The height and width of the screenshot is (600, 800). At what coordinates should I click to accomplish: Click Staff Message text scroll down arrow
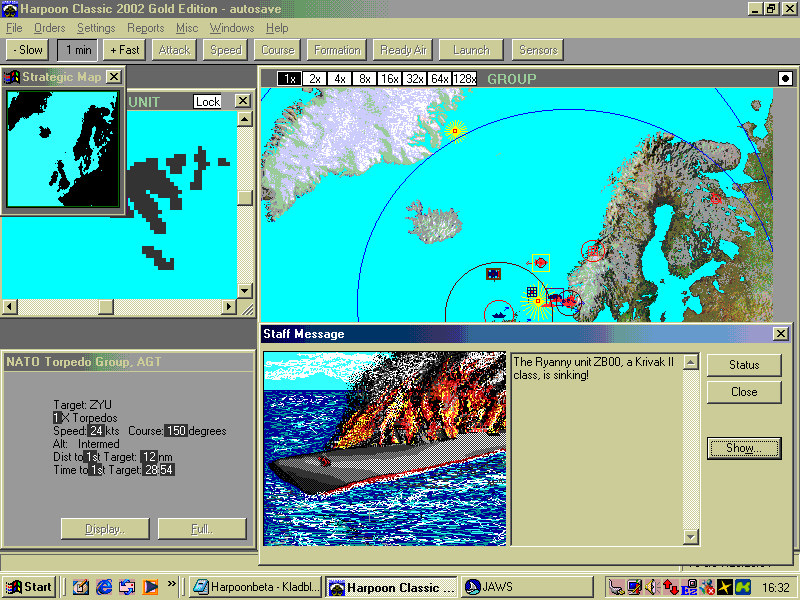690,537
